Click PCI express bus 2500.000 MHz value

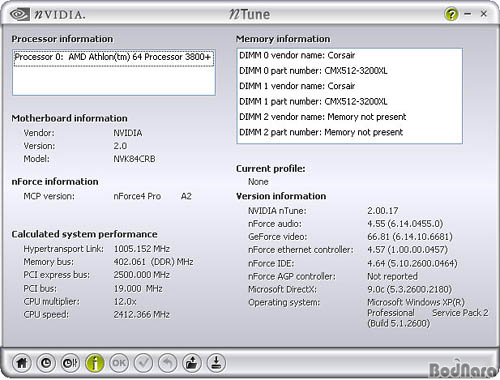coord(142,275)
